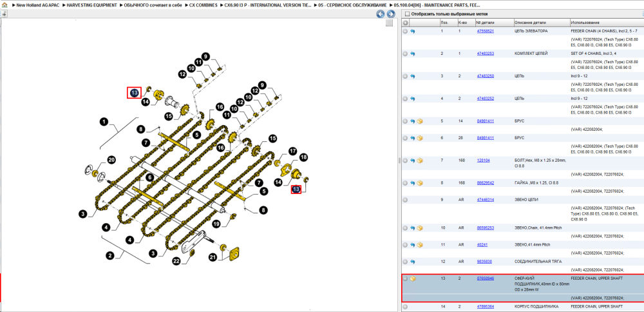Image resolution: width=644 pixels, height=312 pixels.
Task: Select callout 21 in the diagram
Action: click(213, 257)
